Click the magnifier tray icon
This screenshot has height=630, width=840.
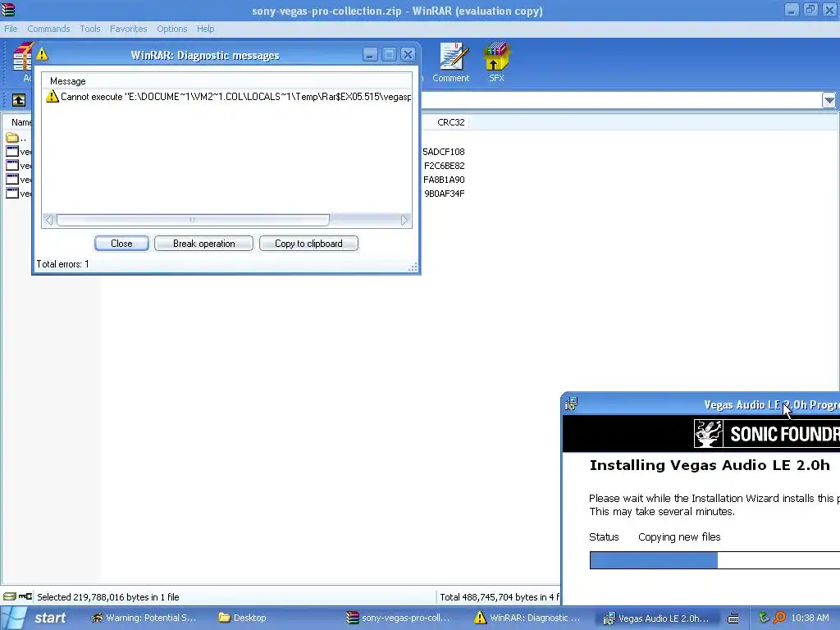779,618
